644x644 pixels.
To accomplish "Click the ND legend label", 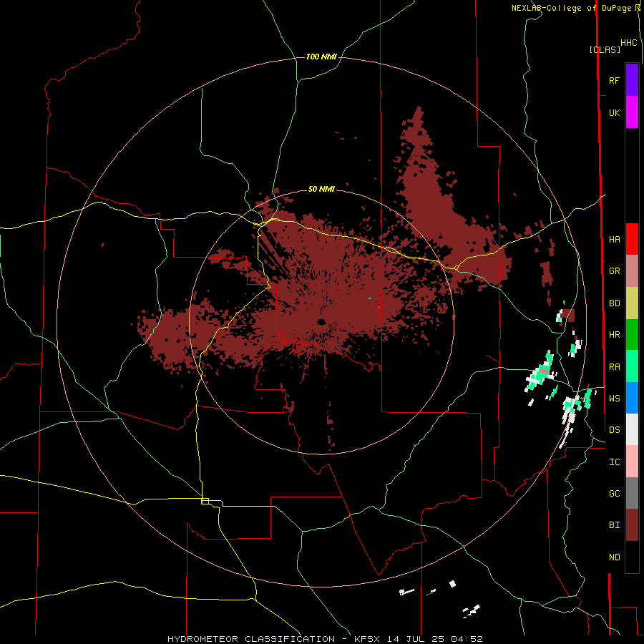I will [614, 557].
